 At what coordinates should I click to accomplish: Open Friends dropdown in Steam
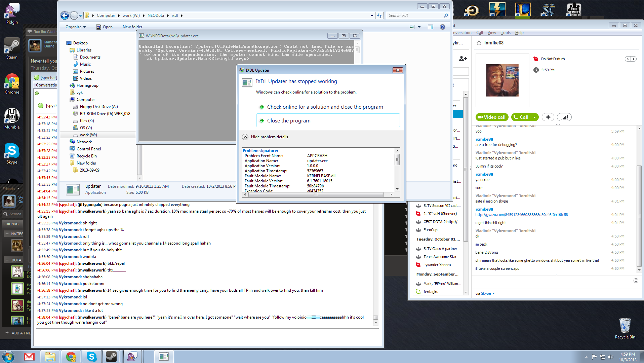pyautogui.click(x=11, y=189)
